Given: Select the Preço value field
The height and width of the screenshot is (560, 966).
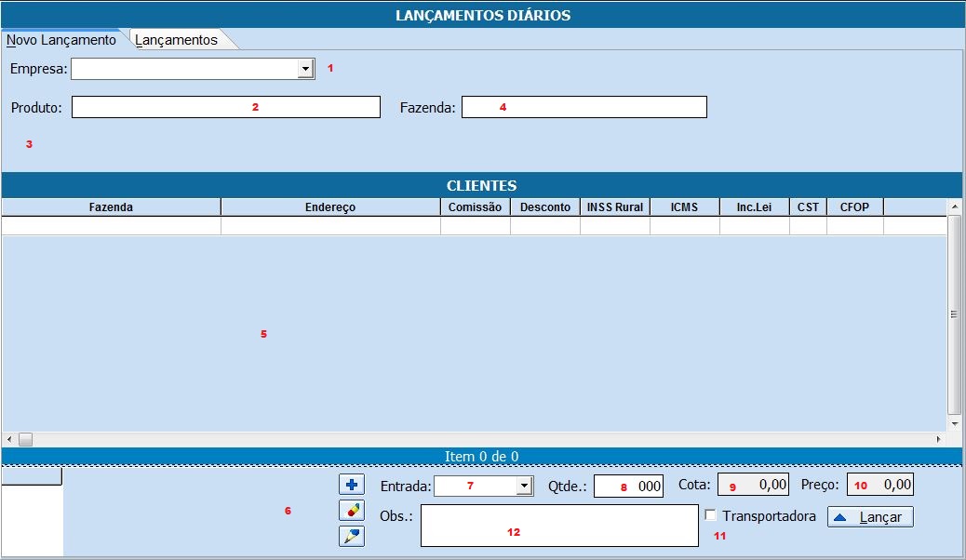Looking at the screenshot, I should [x=879, y=485].
